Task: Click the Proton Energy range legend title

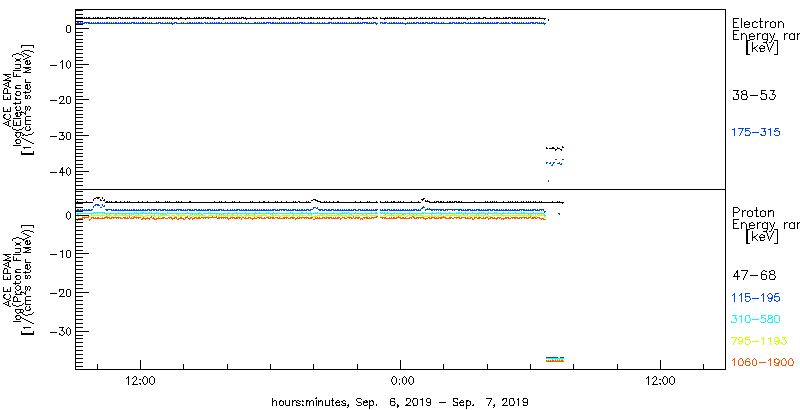Action: click(x=765, y=225)
